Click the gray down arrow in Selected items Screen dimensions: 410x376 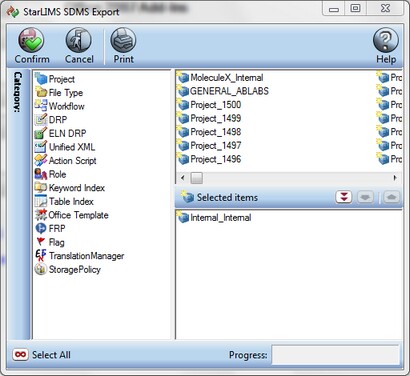coord(365,197)
